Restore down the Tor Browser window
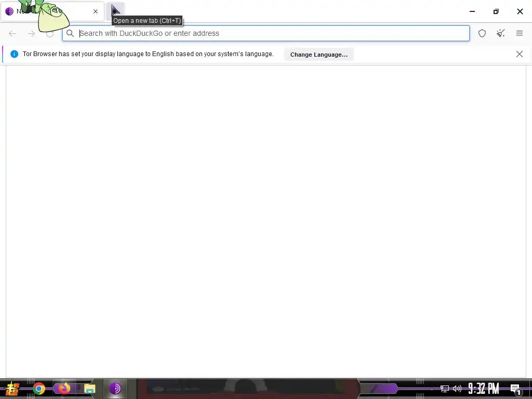 click(496, 11)
